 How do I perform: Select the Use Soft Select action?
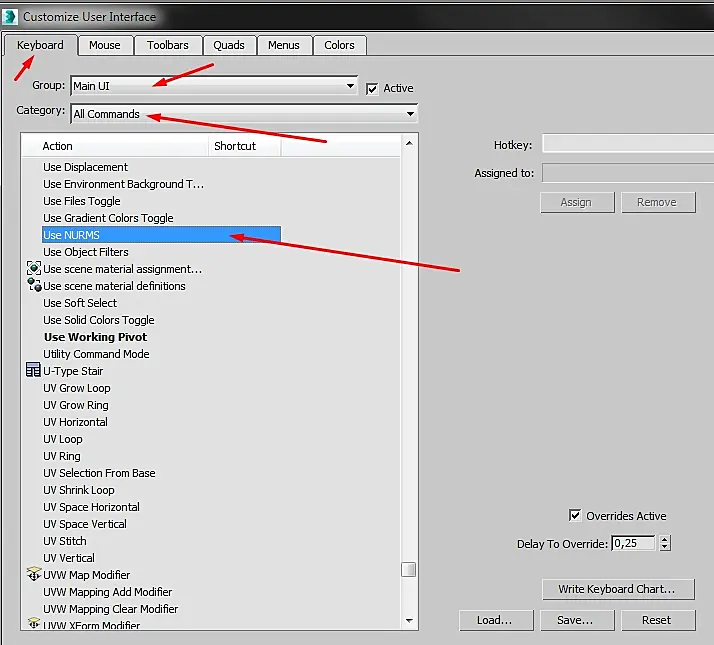[80, 303]
